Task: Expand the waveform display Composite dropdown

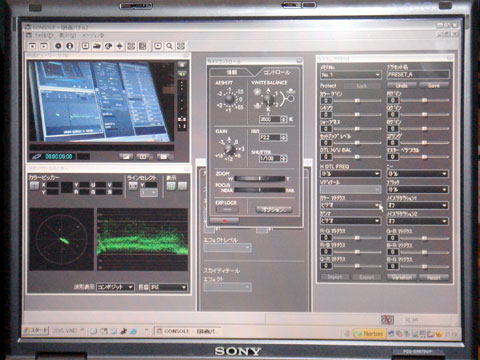Action: pyautogui.click(x=115, y=287)
